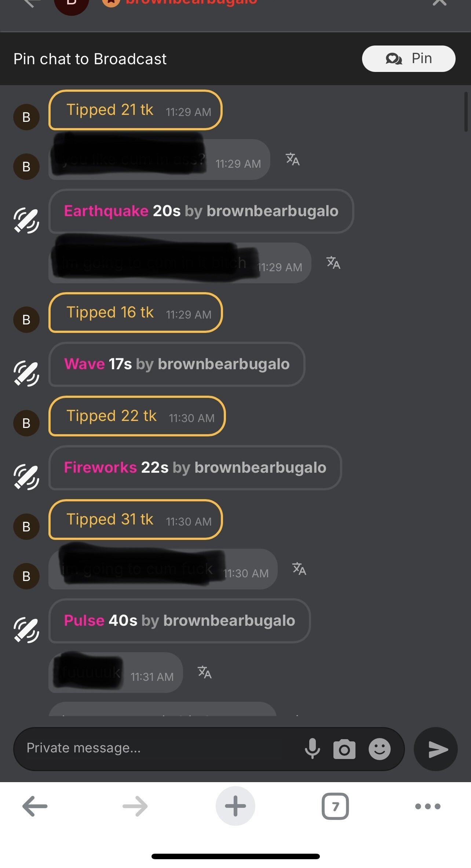Translate the 11:30 AM message
Image resolution: width=471 pixels, height=868 pixels.
point(299,569)
